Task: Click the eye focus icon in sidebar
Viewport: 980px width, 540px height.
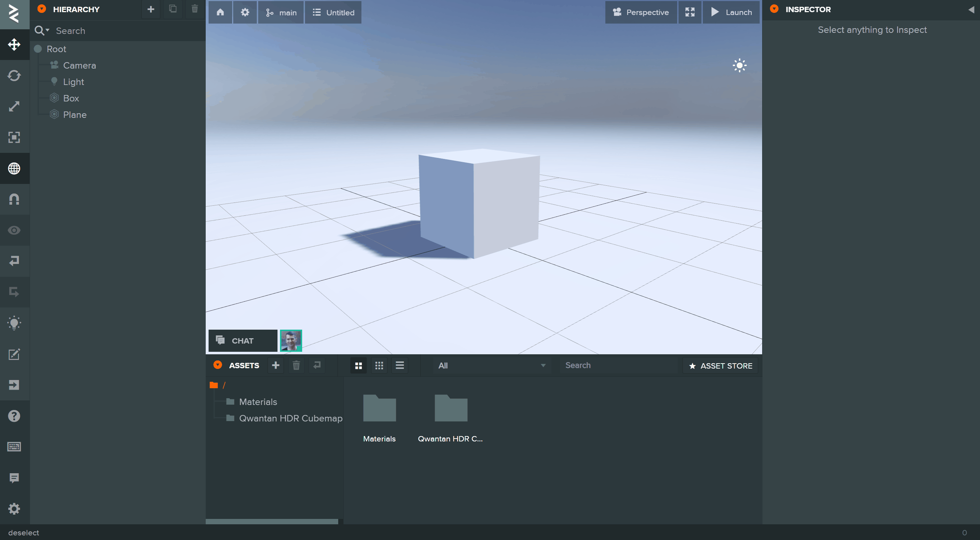Action: pos(14,230)
